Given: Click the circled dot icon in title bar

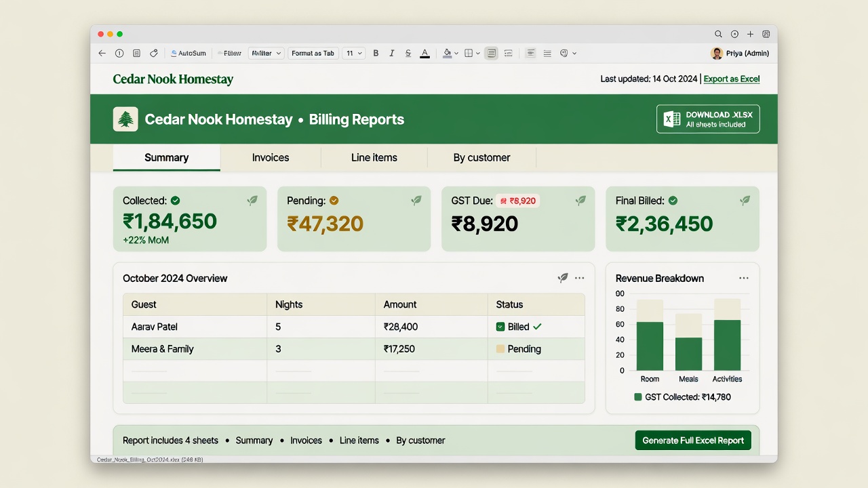Looking at the screenshot, I should pos(734,34).
